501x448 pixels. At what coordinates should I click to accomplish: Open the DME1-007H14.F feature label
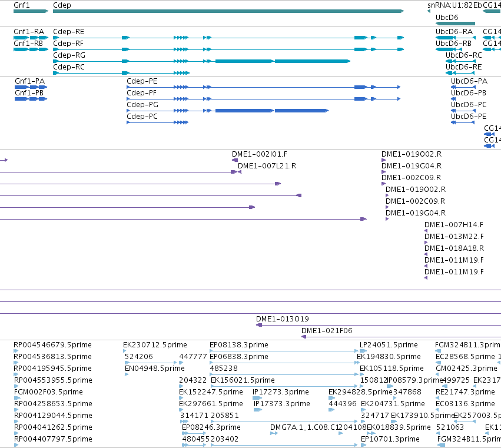(454, 225)
